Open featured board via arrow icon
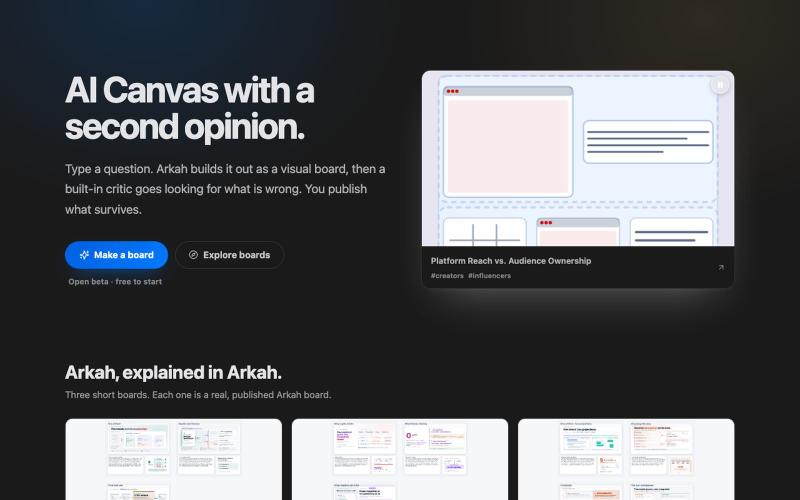Screen dimensions: 800x500 pyautogui.click(x=721, y=267)
